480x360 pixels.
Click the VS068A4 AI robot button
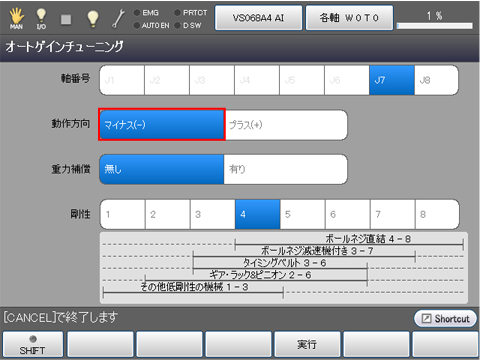258,18
